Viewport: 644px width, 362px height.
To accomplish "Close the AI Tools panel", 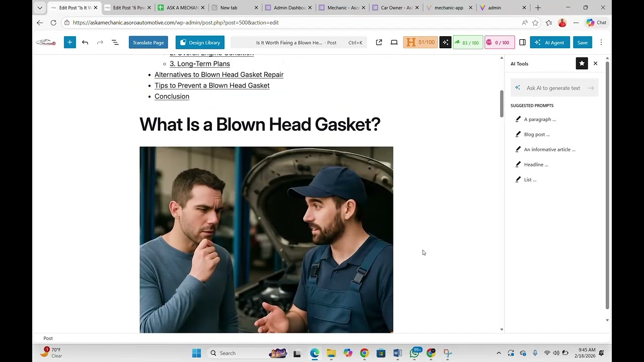I will click(595, 63).
